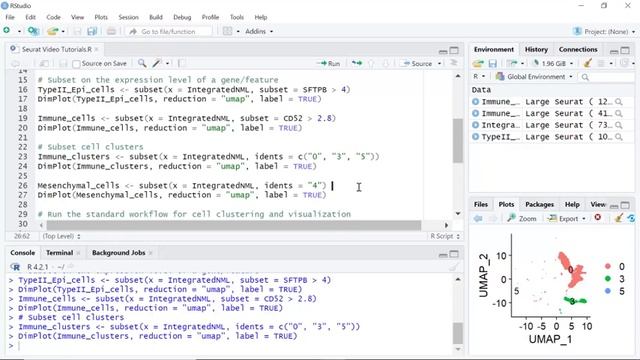Open the Export plot dropdown
640x360 pixels.
[x=567, y=218]
